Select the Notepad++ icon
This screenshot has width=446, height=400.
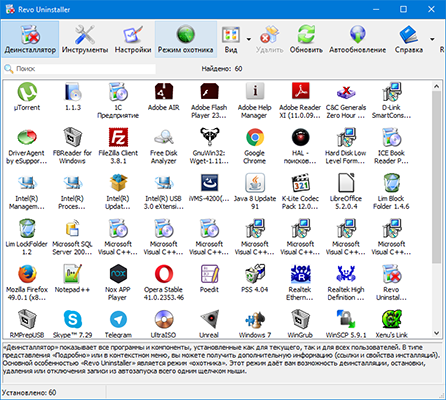[72, 274]
